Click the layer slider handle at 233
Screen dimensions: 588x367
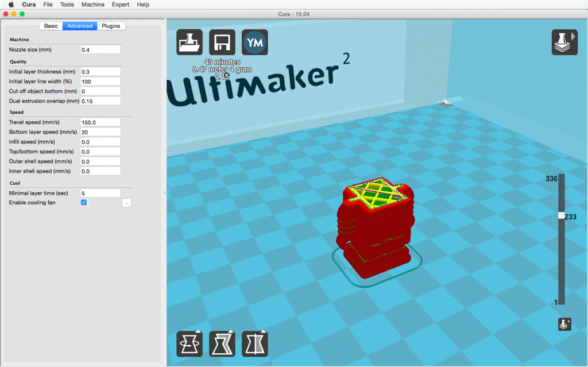(561, 216)
